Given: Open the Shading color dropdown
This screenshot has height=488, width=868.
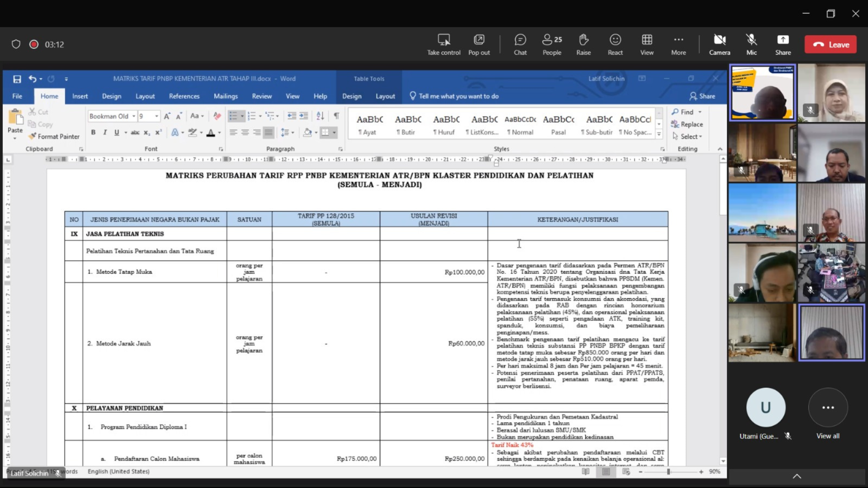Looking at the screenshot, I should 316,132.
